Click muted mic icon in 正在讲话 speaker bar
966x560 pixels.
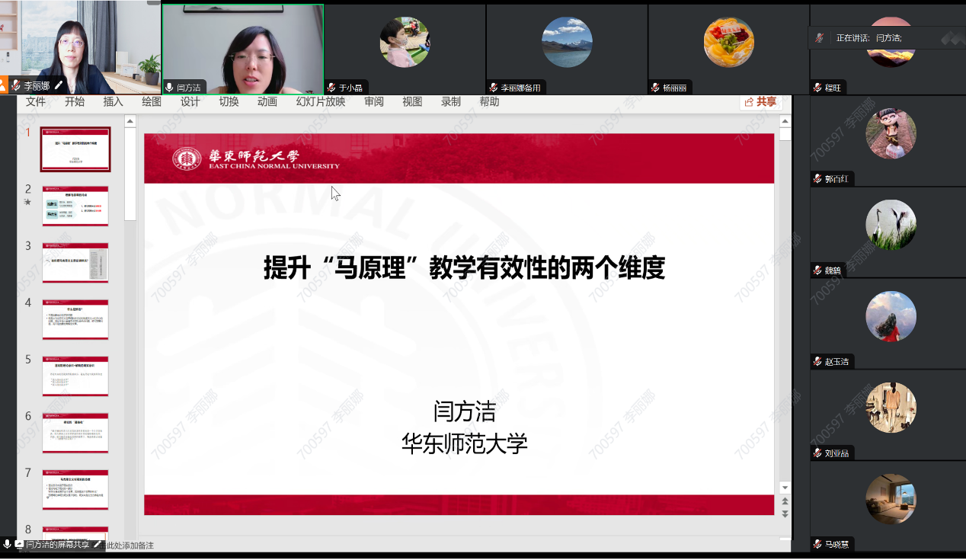[x=819, y=37]
